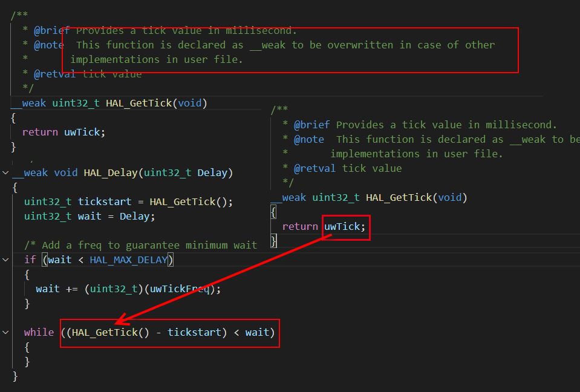The image size is (580, 392).
Task: Collapse the while loop fold chevron
Action: click(5, 333)
